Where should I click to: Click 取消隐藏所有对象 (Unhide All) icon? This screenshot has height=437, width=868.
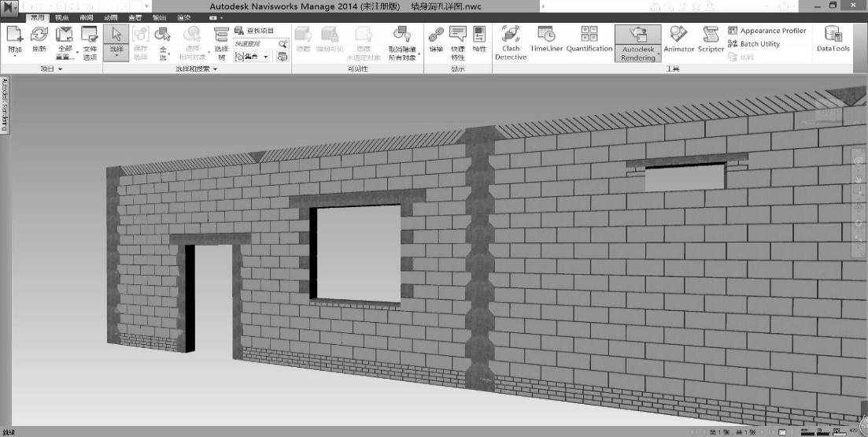402,35
